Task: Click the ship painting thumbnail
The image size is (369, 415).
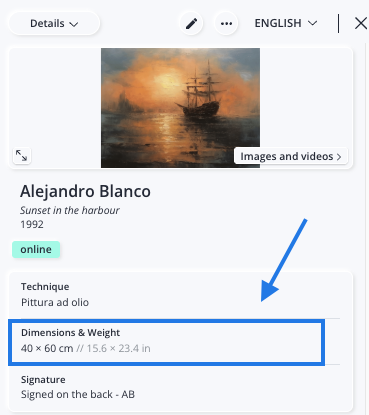Action: (x=180, y=108)
